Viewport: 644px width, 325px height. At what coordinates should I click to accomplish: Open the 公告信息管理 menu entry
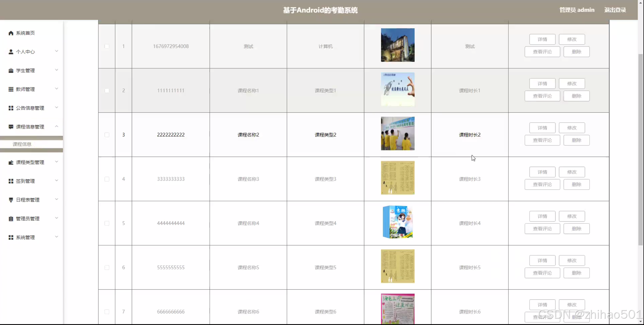tap(30, 108)
